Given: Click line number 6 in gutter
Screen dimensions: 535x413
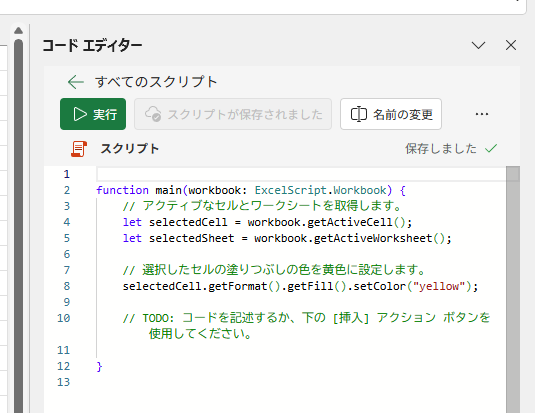Looking at the screenshot, I should [x=67, y=254].
